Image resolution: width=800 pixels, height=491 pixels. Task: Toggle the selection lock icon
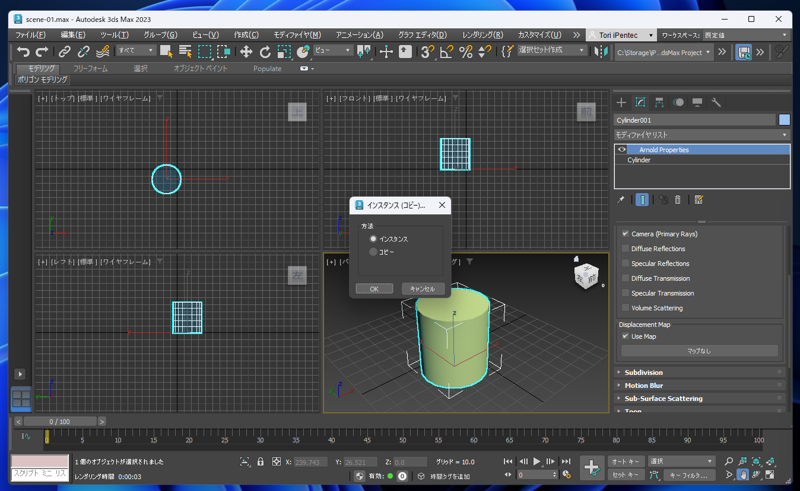[260, 461]
